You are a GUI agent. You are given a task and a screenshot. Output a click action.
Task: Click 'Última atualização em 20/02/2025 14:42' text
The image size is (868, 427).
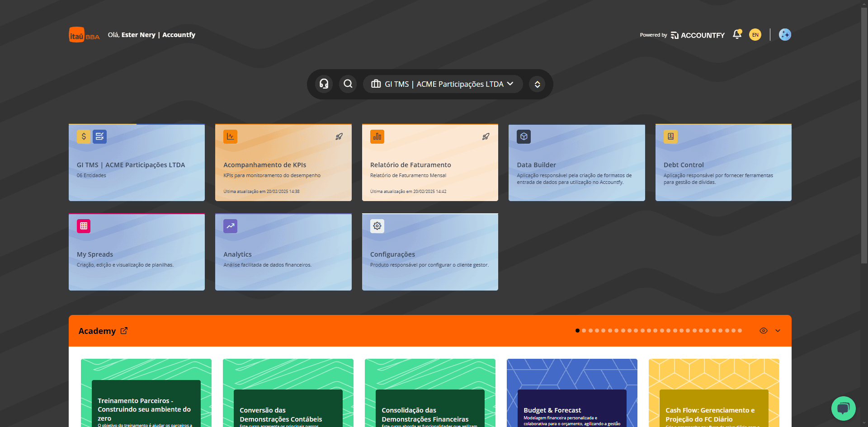click(x=408, y=192)
